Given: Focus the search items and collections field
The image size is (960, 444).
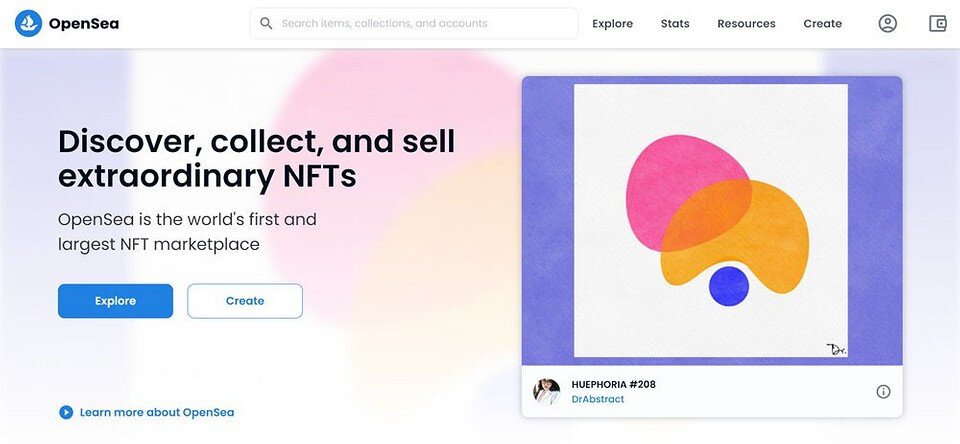Looking at the screenshot, I should pos(420,23).
